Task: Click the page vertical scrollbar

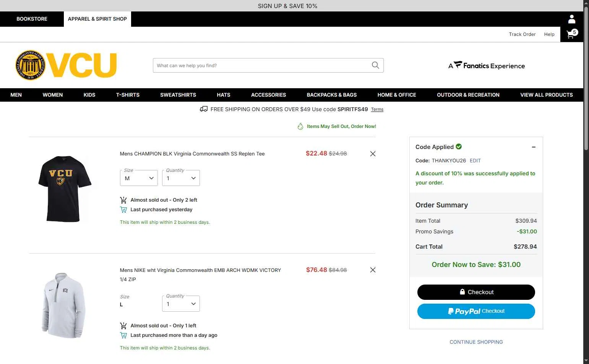Action: click(586, 78)
